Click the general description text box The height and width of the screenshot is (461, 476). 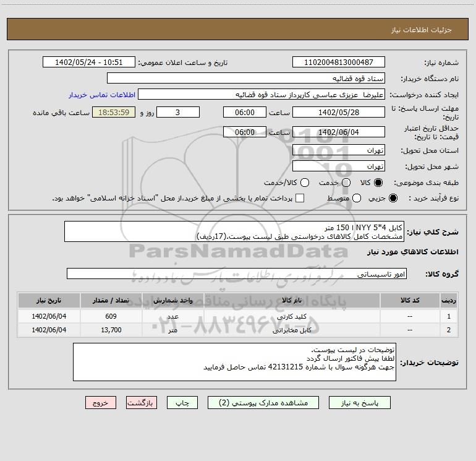tap(234, 231)
